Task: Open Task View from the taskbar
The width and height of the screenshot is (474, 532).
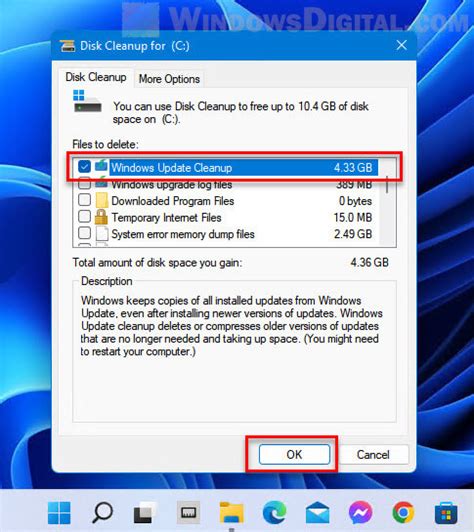Action: click(x=145, y=512)
